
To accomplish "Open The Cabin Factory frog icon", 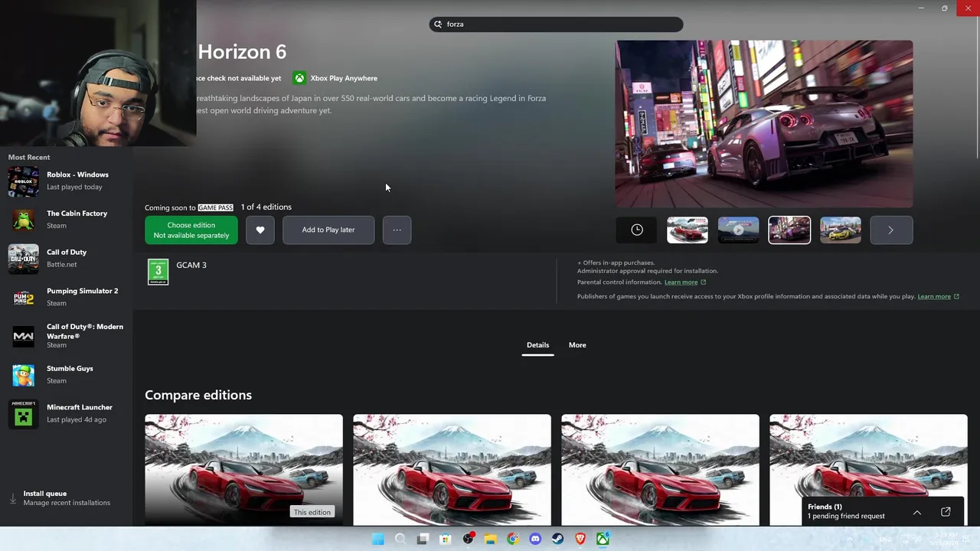I will [23, 220].
